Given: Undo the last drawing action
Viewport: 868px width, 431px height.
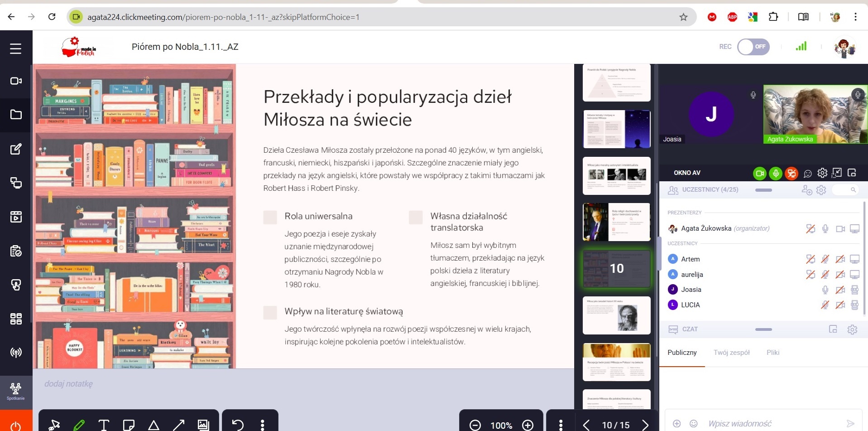Looking at the screenshot, I should click(x=238, y=425).
